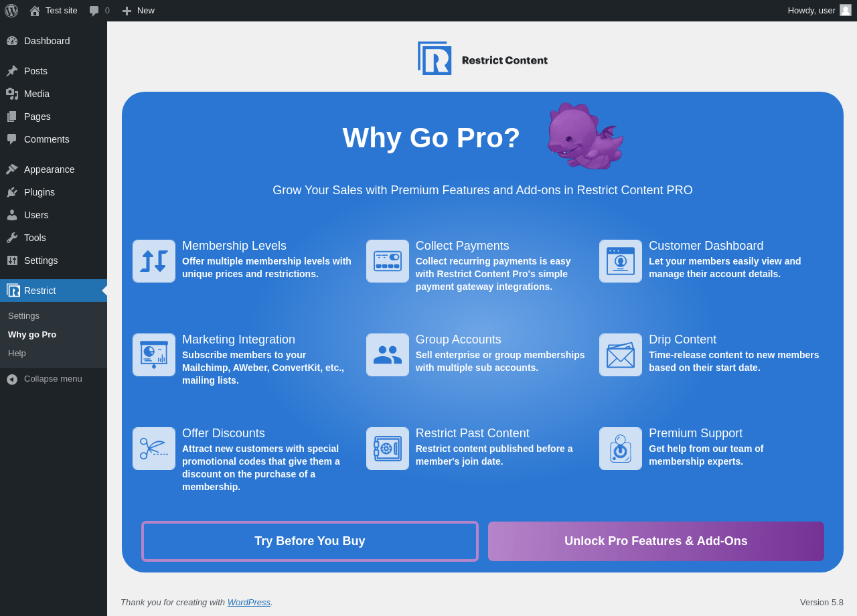This screenshot has height=616, width=857.
Task: Go to the Plugins menu
Action: pos(54,192)
